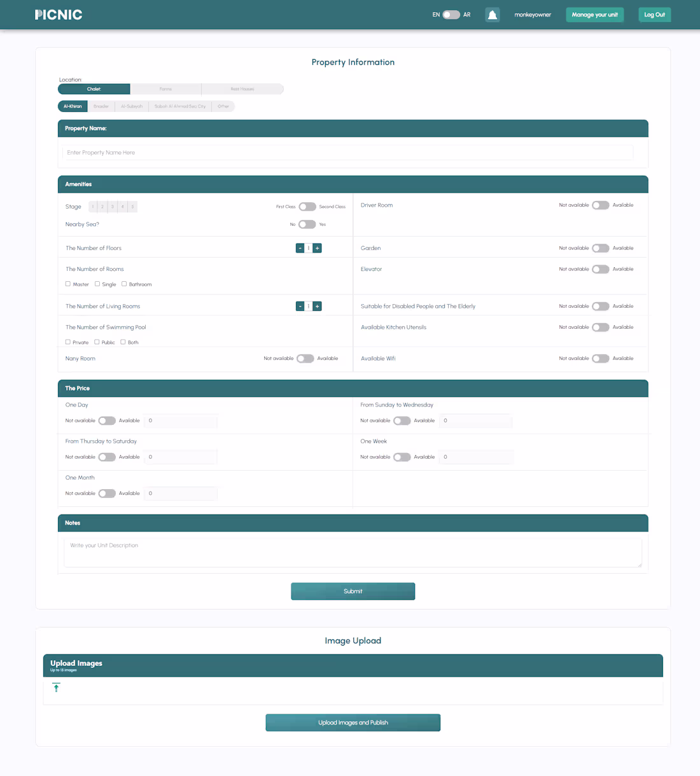Open Manage your unit
The width and height of the screenshot is (700, 776).
pos(594,14)
